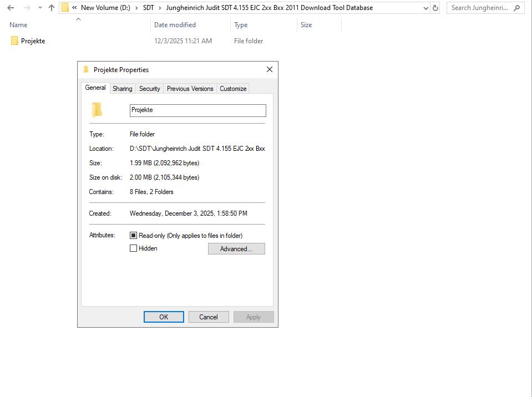Click the File folder type cell
The width and height of the screenshot is (532, 397).
point(249,40)
